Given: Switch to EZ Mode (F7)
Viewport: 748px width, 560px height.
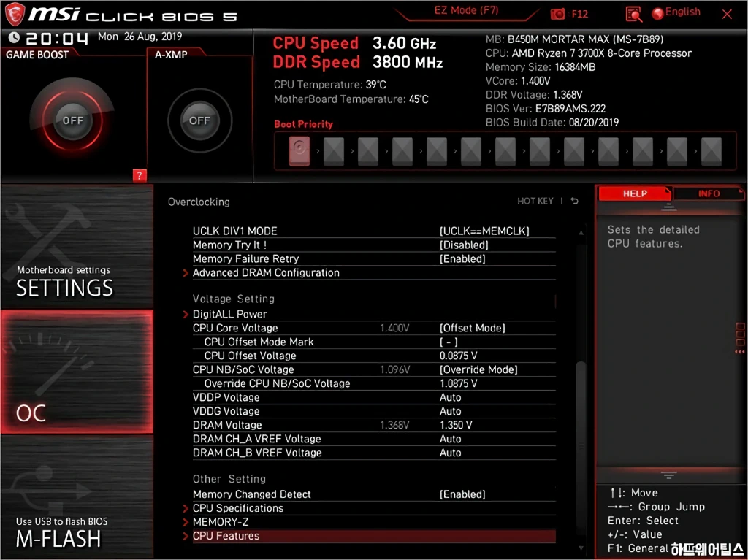Looking at the screenshot, I should tap(466, 10).
